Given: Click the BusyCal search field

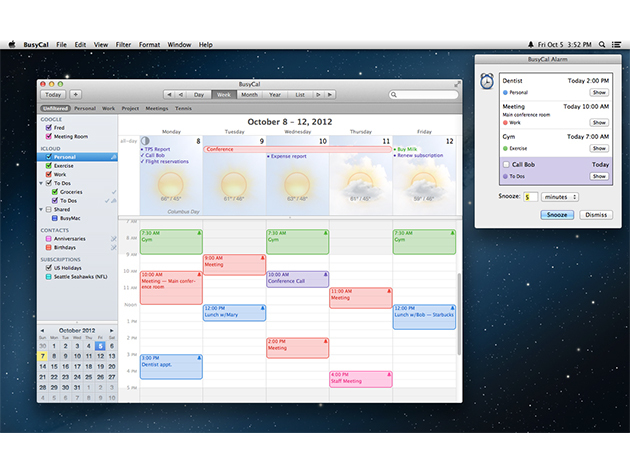Looking at the screenshot, I should (x=423, y=94).
